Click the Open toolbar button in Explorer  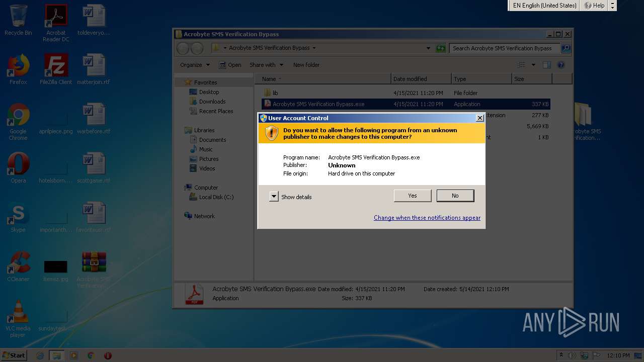(x=230, y=65)
